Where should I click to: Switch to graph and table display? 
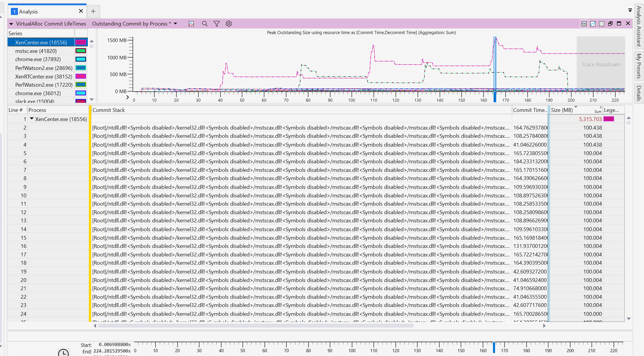point(584,24)
